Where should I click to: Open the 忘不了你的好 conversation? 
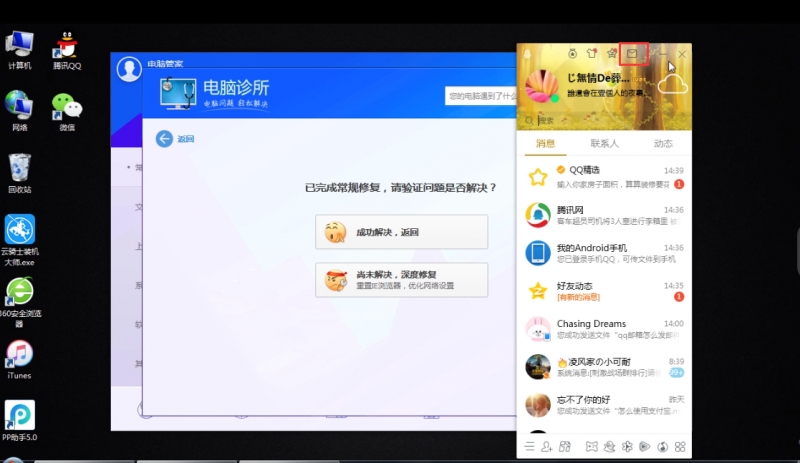pos(604,405)
